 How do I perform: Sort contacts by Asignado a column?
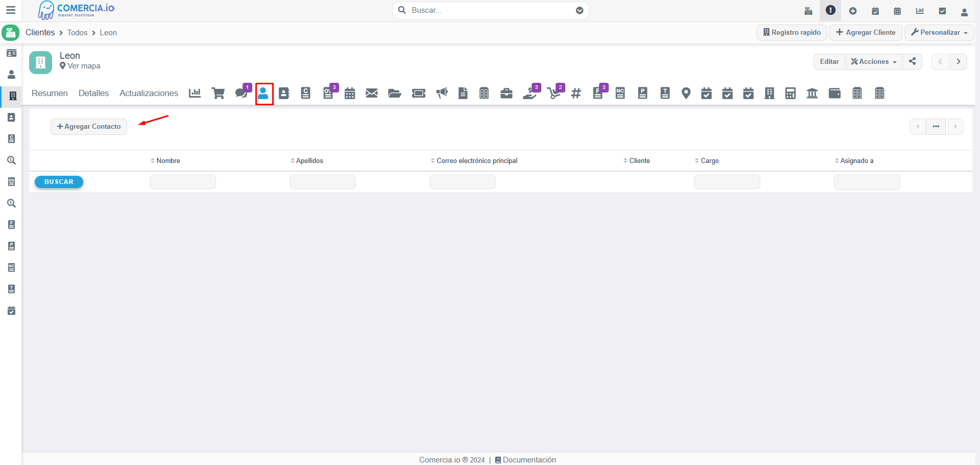(x=854, y=160)
